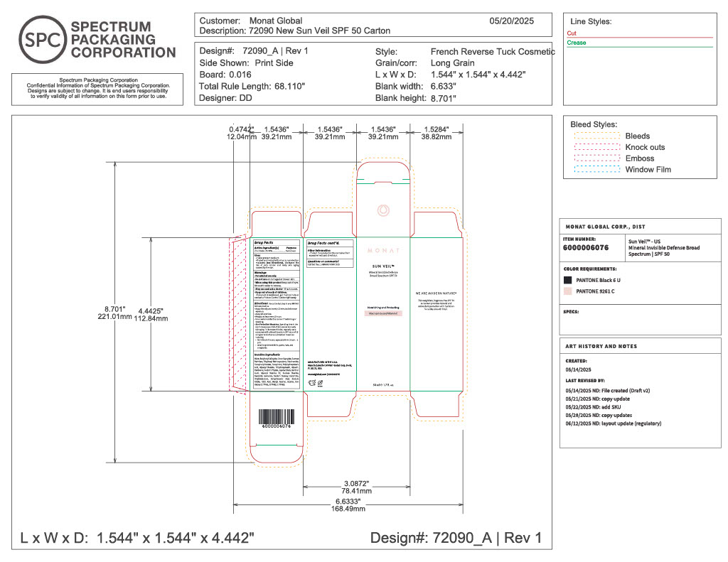Click the MONAT droplet logo on top flap
This screenshot has height=562, width=728.
pyautogui.click(x=382, y=210)
